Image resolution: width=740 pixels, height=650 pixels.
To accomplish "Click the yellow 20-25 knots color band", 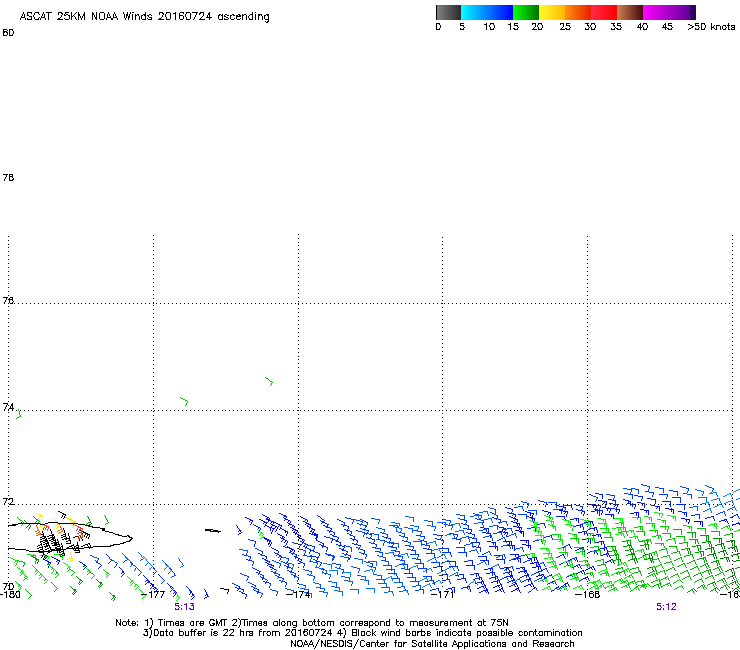I will 552,12.
